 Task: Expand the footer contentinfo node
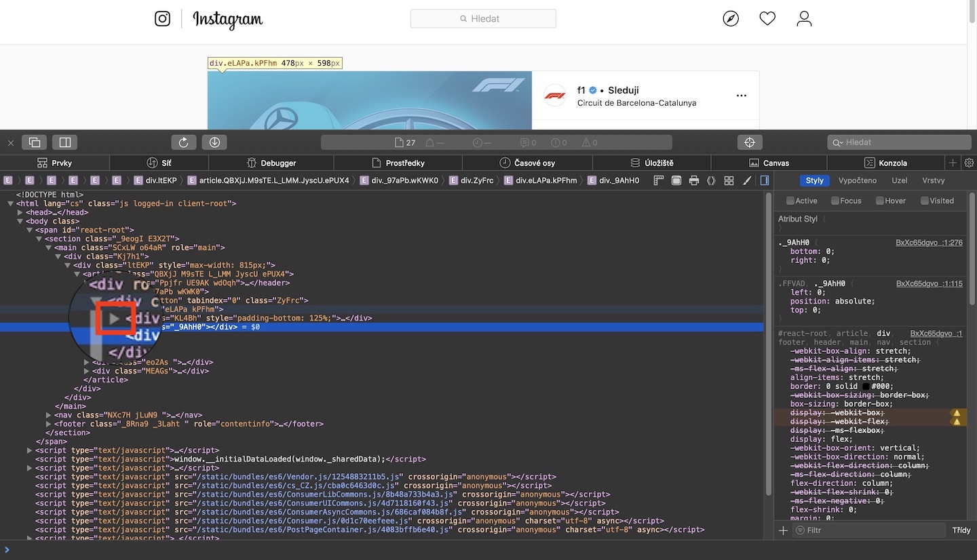tap(49, 424)
